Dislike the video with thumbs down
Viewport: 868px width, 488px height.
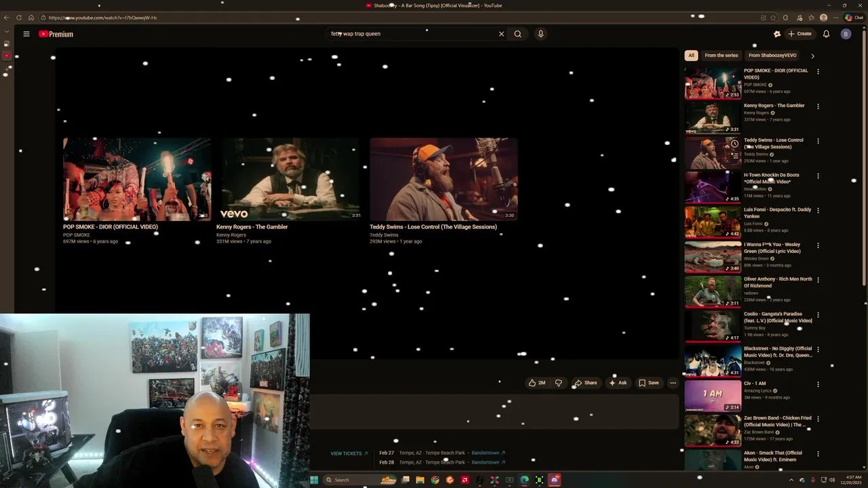[x=558, y=383]
